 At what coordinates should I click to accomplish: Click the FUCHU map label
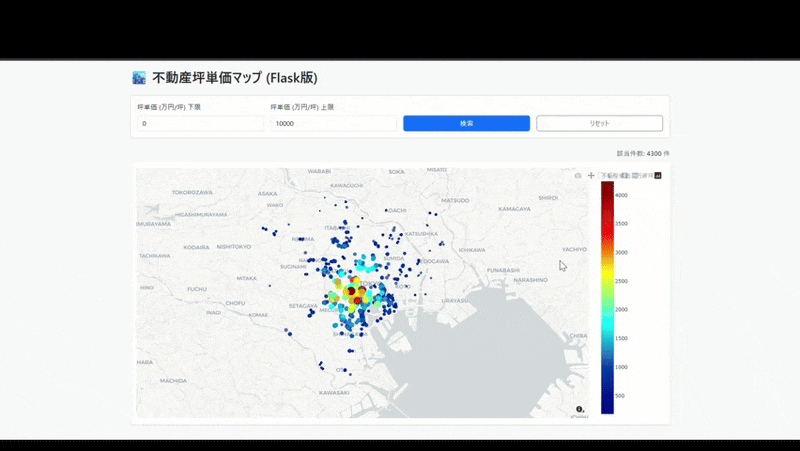(x=197, y=289)
